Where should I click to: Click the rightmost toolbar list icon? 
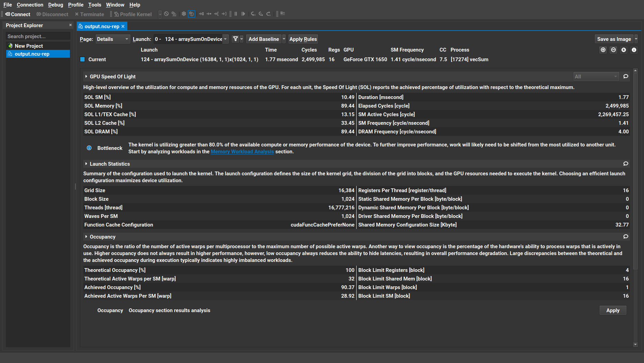[283, 14]
